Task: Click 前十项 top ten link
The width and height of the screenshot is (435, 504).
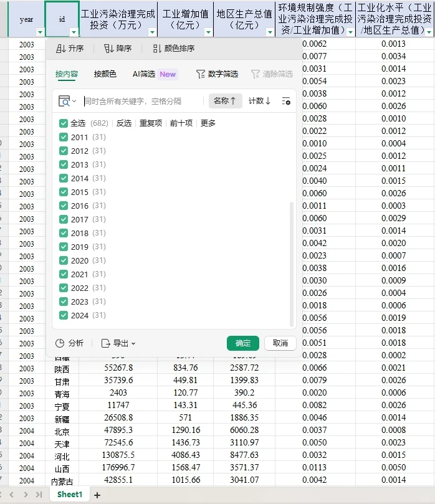Action: coord(181,123)
